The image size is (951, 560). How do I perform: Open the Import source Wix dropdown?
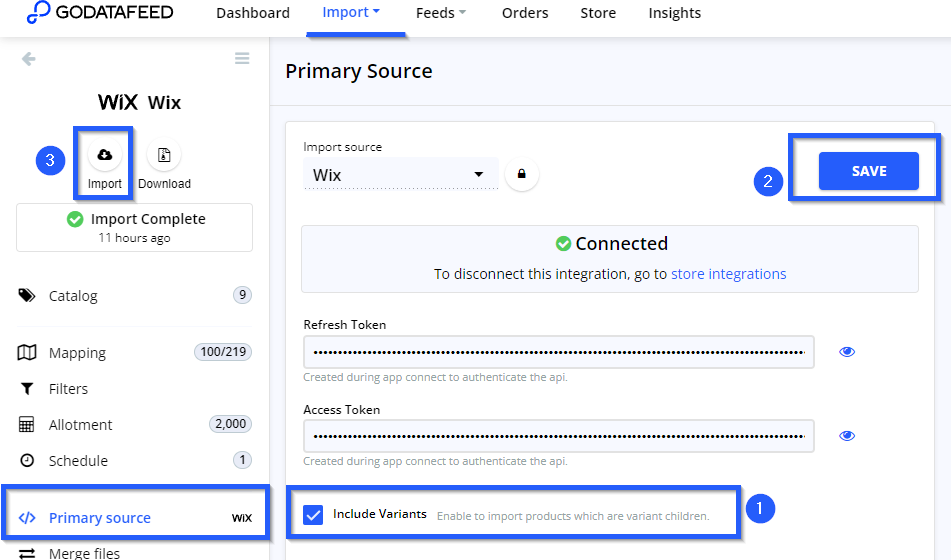click(400, 175)
